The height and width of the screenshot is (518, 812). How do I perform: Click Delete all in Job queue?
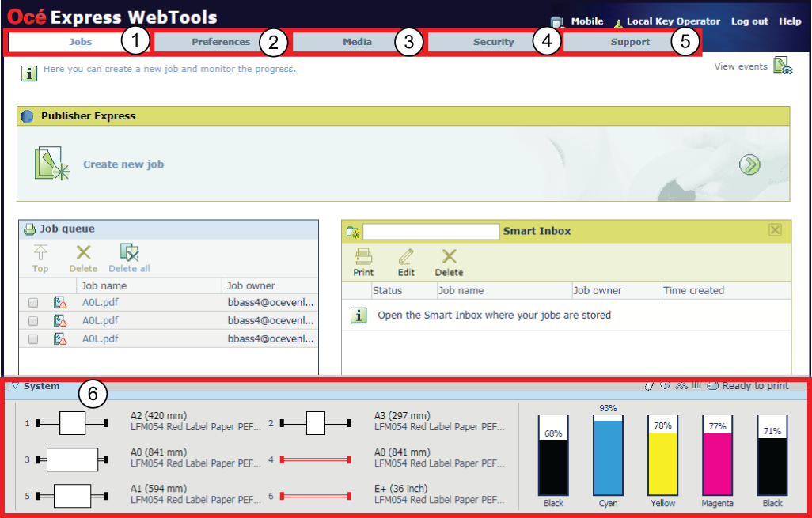[130, 259]
